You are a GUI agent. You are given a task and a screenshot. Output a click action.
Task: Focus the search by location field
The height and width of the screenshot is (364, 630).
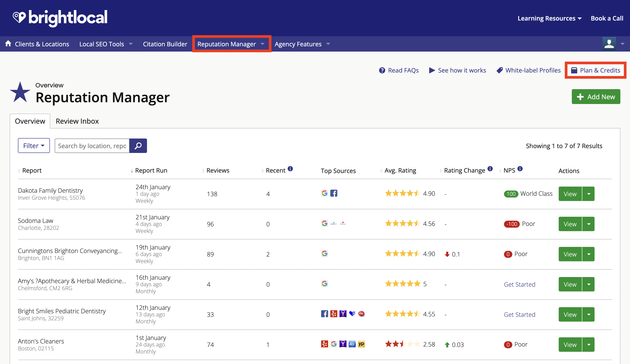tap(92, 146)
